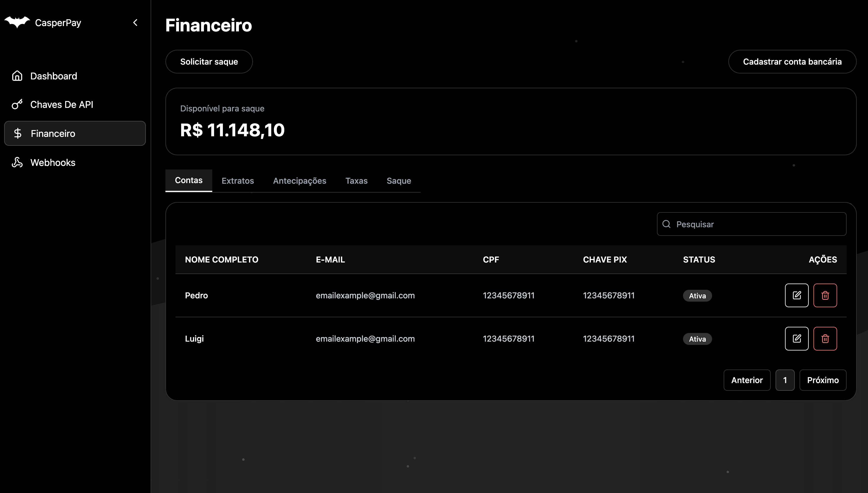
Task: Click the NOME COMPLETO column header
Action: 221,260
